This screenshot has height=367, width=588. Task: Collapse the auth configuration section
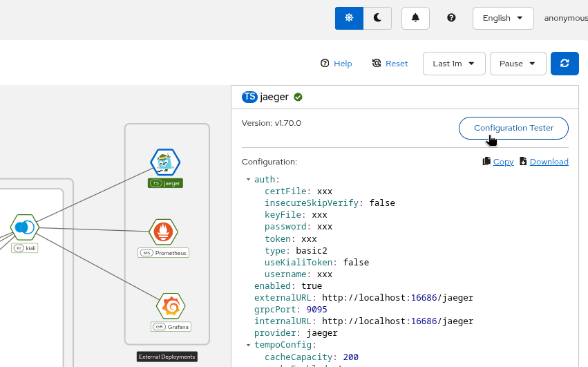pyautogui.click(x=248, y=180)
